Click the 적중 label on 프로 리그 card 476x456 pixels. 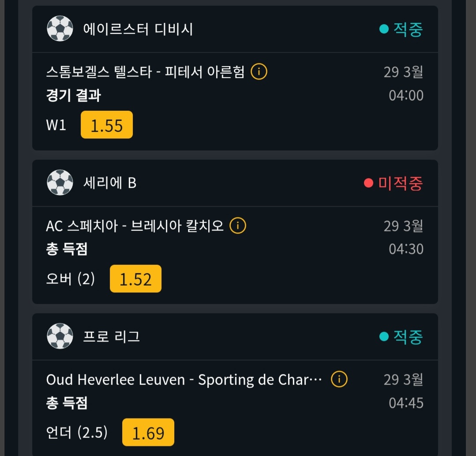(x=408, y=337)
